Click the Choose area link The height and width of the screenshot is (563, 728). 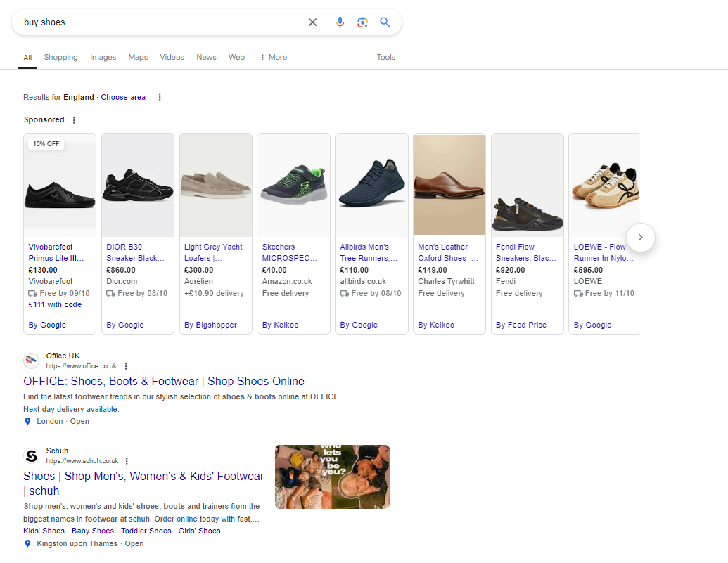click(123, 97)
